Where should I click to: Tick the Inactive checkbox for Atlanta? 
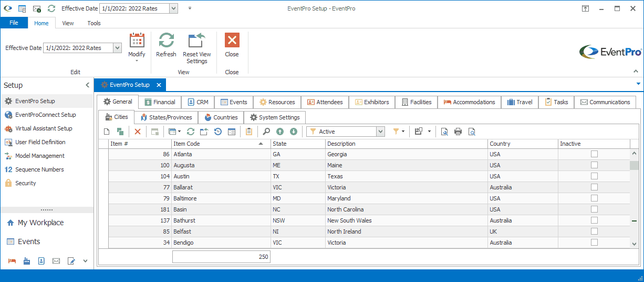pyautogui.click(x=594, y=154)
